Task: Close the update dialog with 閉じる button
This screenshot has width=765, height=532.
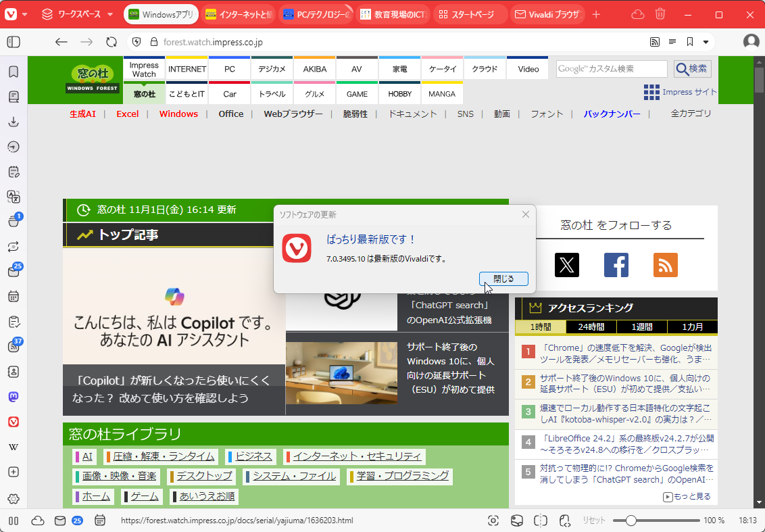Action: 503,279
